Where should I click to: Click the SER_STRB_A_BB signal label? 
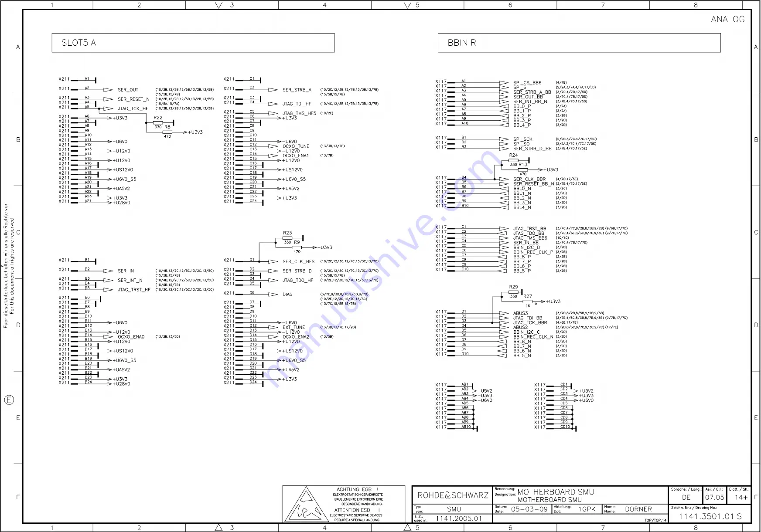(x=532, y=92)
